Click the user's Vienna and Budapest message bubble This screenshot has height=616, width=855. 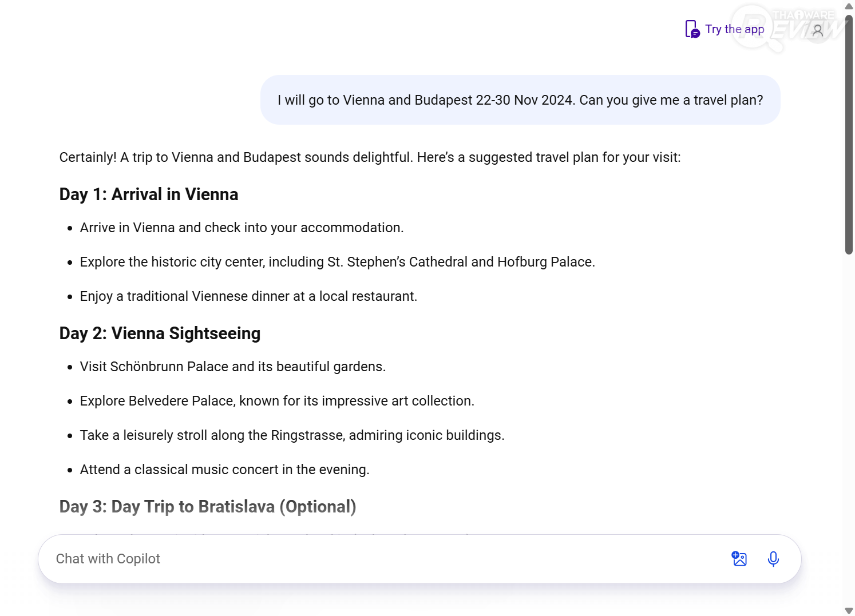(520, 100)
